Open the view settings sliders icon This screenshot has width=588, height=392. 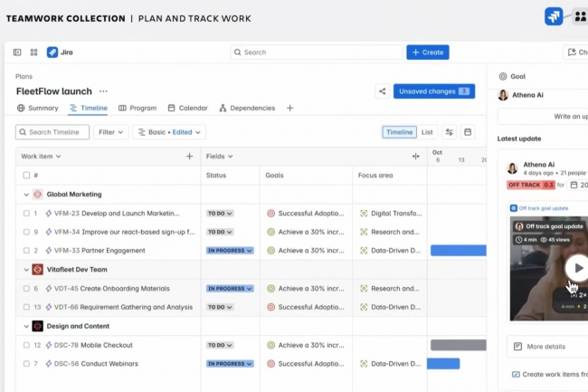(449, 132)
